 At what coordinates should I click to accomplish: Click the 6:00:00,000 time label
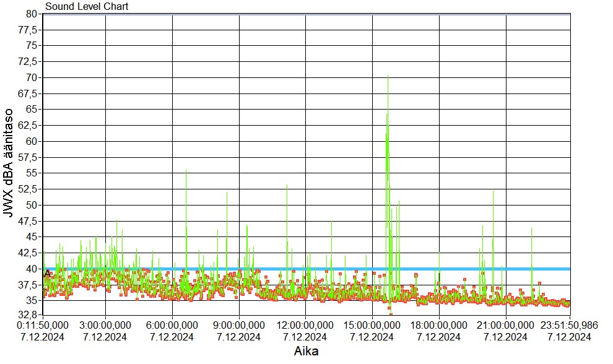173,325
